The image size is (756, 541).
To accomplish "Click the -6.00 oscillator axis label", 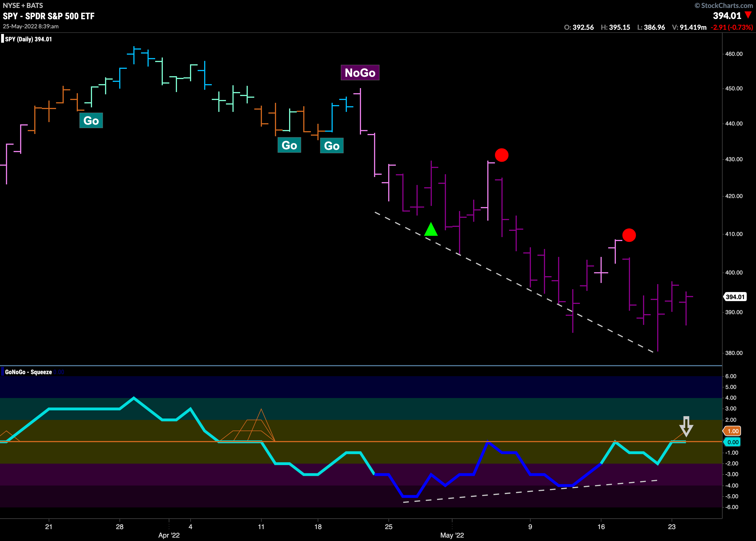I will tap(732, 507).
